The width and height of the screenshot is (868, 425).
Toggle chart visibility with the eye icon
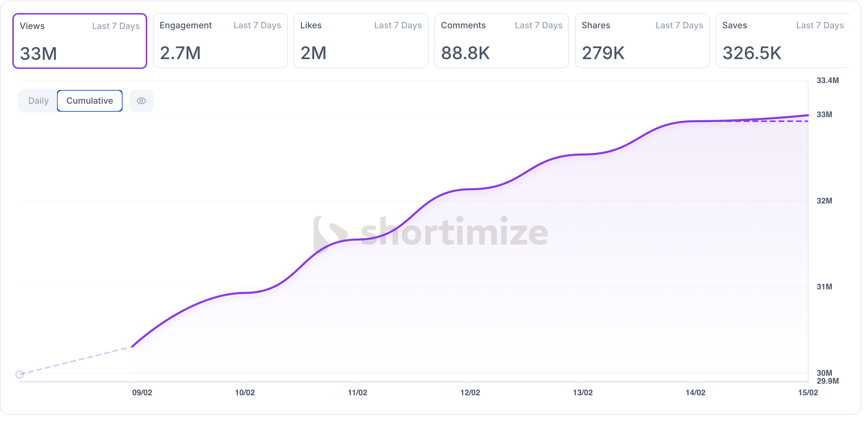point(141,101)
